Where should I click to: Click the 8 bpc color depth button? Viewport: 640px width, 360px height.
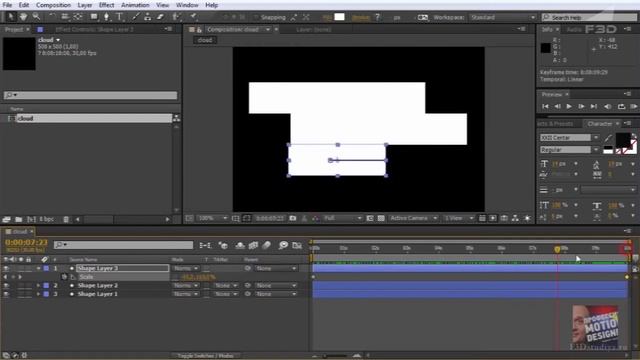point(47,219)
